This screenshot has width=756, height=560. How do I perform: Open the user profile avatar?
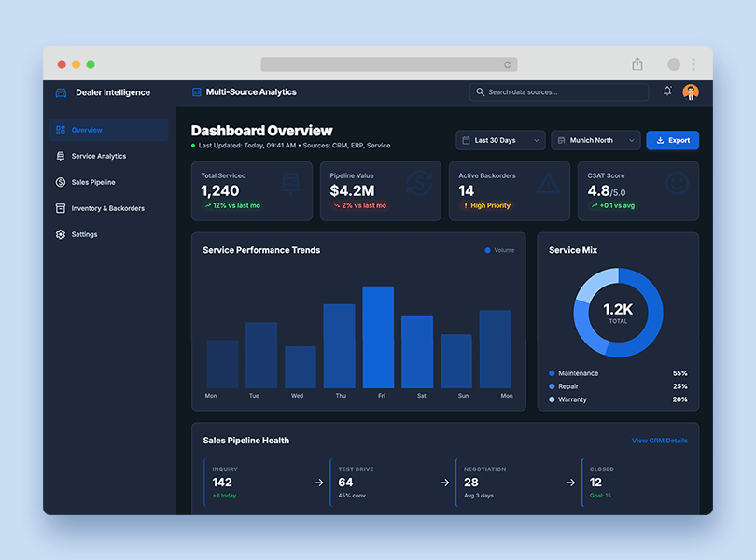[691, 91]
